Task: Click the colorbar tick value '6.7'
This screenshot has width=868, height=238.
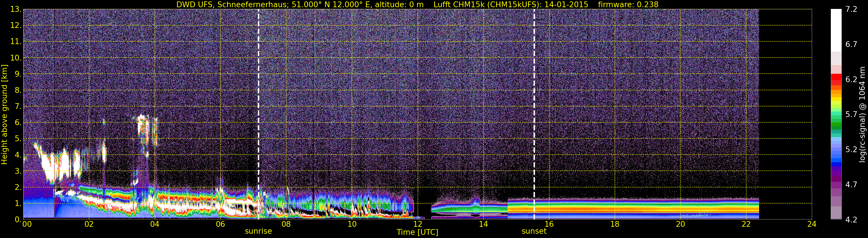Action: pos(851,44)
